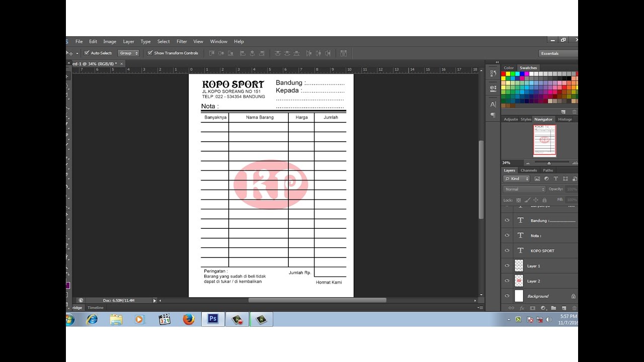
Task: Lock transparent pixels icon
Action: click(519, 200)
